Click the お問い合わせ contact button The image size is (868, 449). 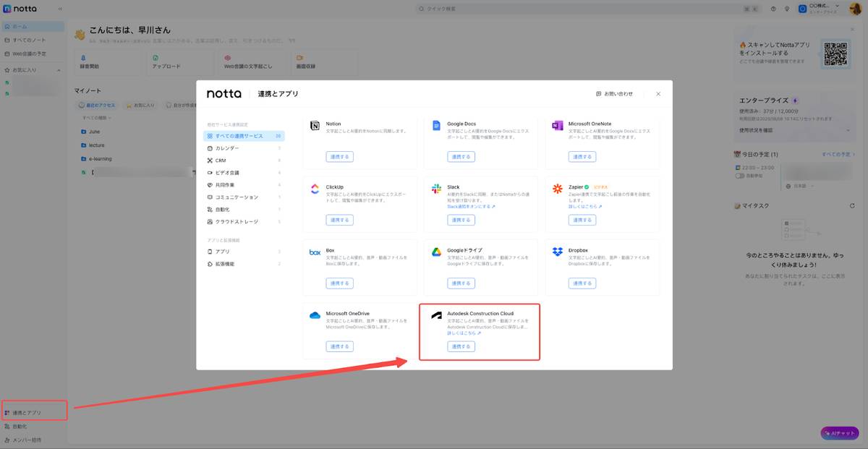click(614, 94)
